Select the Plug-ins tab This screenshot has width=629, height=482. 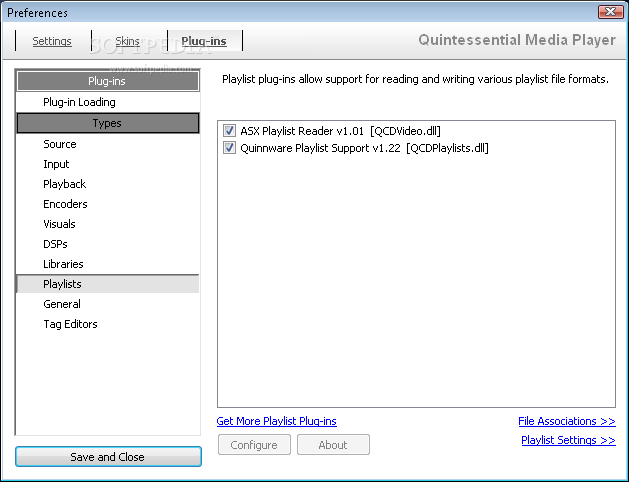[x=204, y=41]
